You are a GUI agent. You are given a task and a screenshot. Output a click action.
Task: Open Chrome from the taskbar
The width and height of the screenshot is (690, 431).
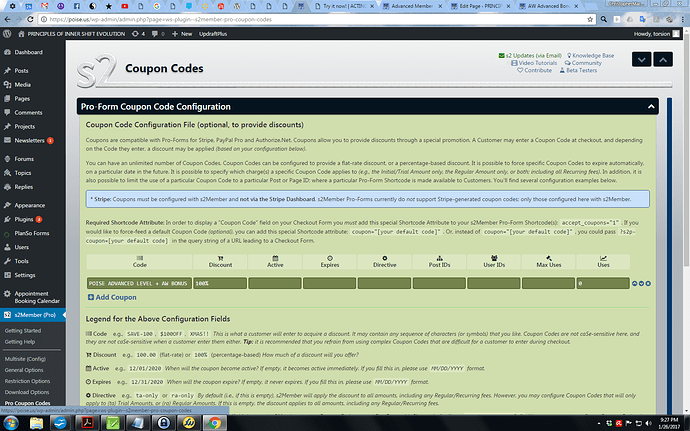click(215, 424)
